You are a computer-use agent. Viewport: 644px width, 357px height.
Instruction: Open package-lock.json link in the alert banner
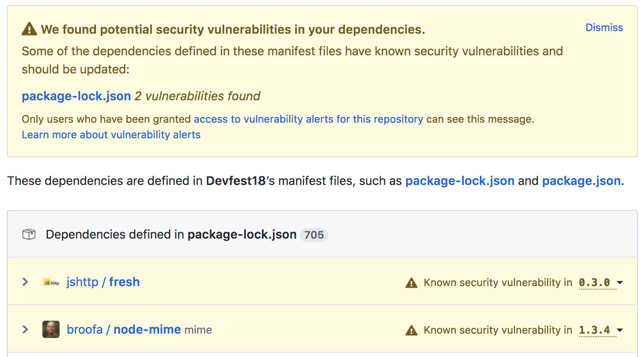coord(76,96)
